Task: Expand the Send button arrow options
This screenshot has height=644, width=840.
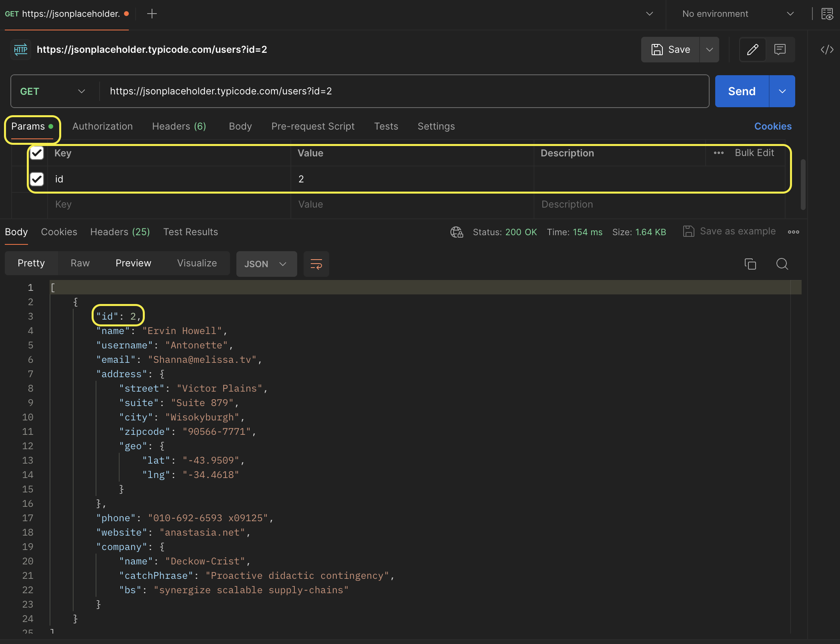Action: click(782, 91)
